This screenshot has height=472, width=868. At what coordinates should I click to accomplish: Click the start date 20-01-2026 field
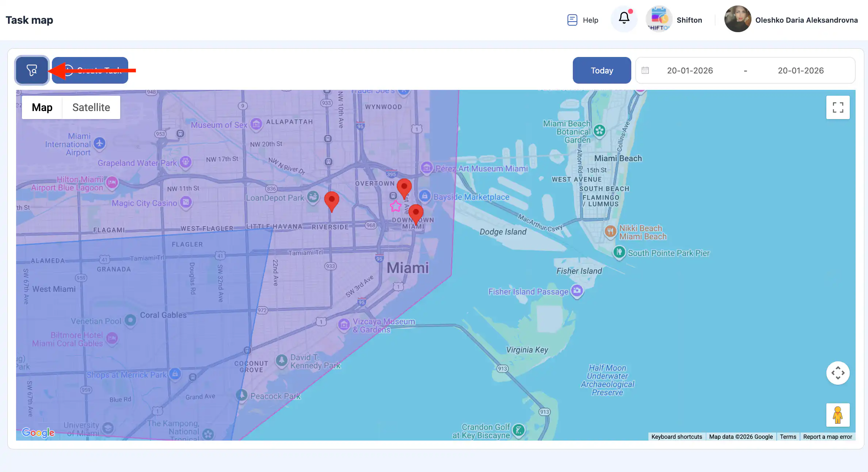[x=690, y=71]
